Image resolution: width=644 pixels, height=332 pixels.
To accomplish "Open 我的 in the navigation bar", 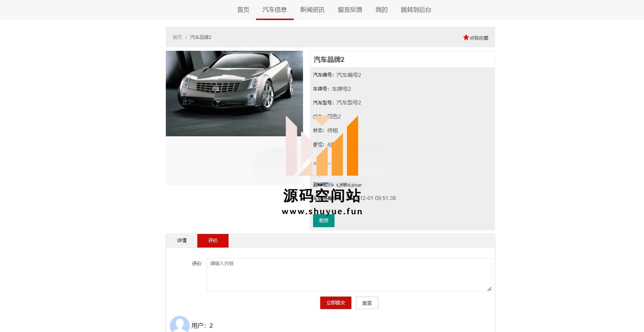I will pyautogui.click(x=381, y=10).
